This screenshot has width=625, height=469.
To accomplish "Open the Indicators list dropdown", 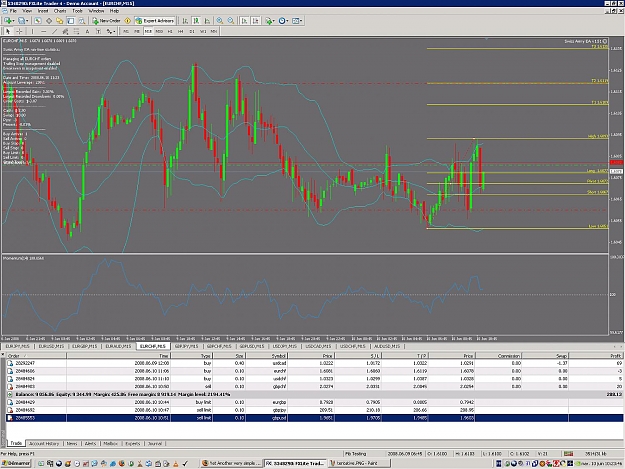I will [x=270, y=21].
